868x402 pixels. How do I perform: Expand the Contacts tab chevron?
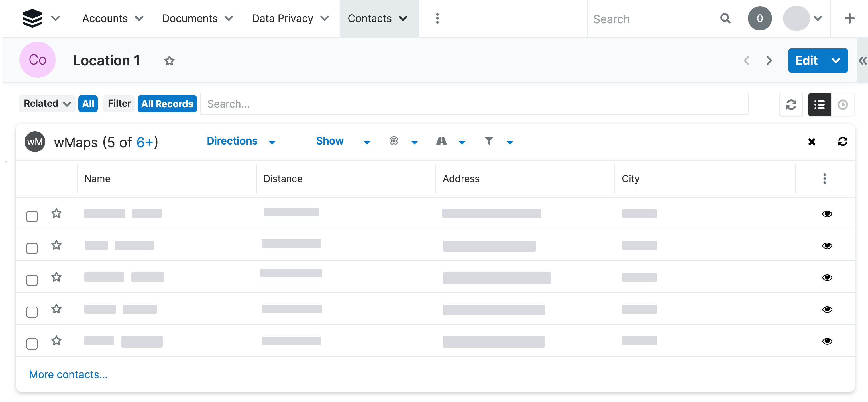point(403,18)
